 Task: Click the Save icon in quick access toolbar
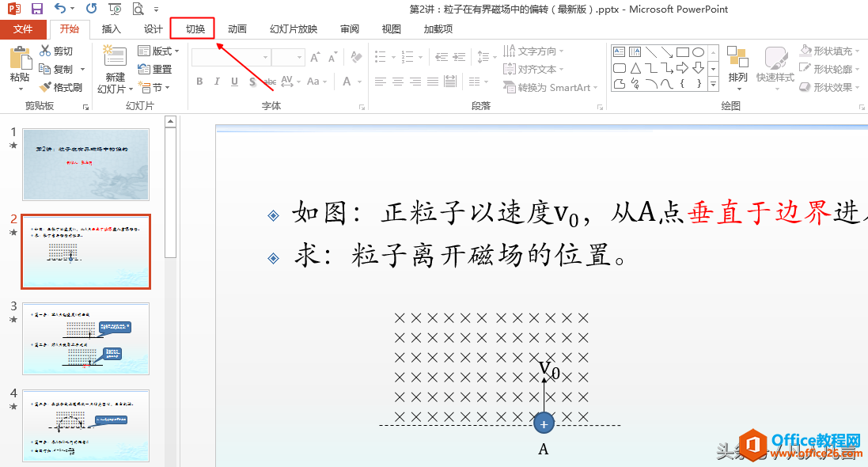coord(36,9)
